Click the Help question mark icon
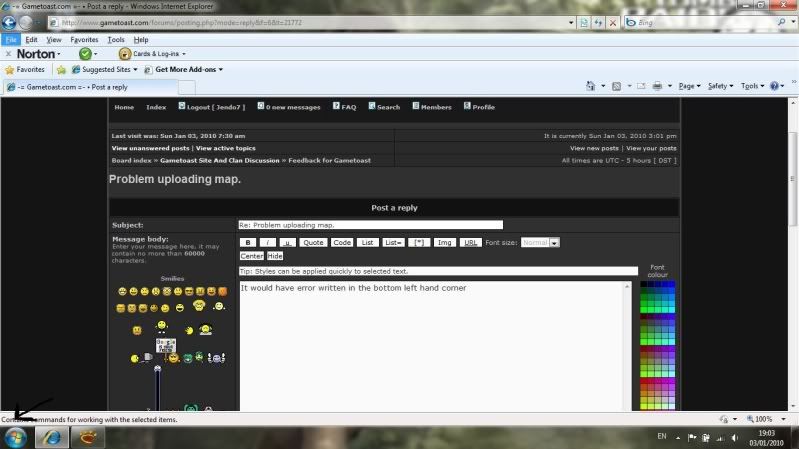The width and height of the screenshot is (799, 449). click(x=774, y=86)
